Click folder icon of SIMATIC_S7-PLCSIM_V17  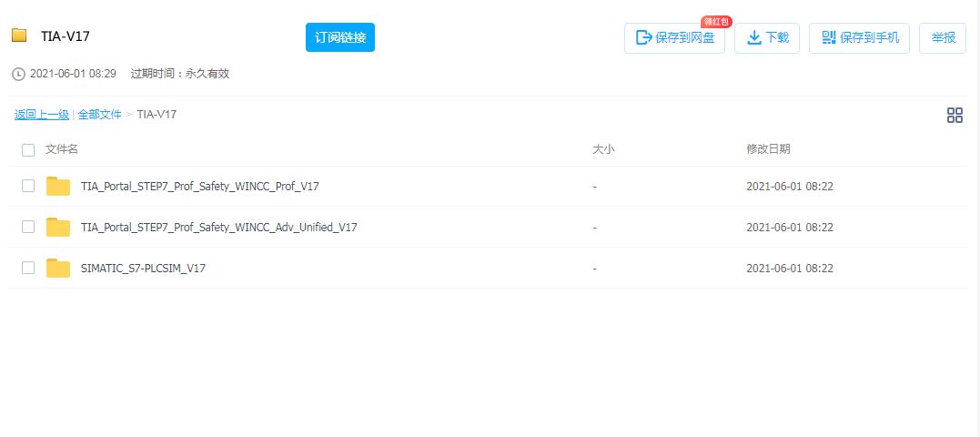coord(58,268)
